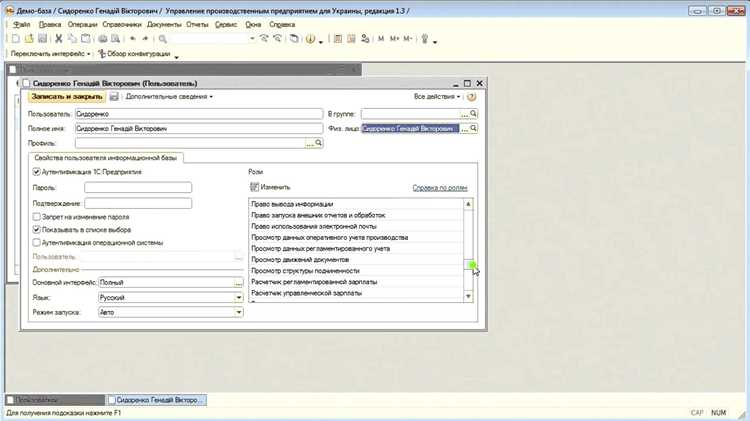Open the Справочники menu
This screenshot has width=750, height=421.
click(122, 24)
